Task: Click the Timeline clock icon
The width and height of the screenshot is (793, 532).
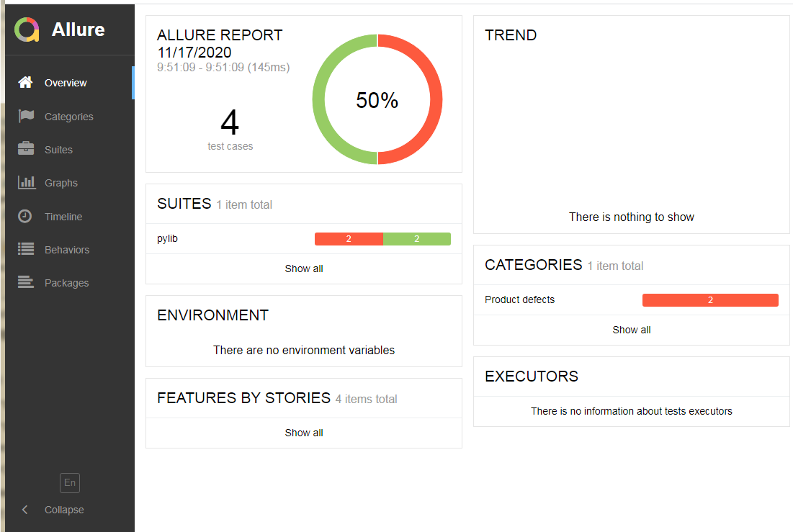Action: point(24,216)
